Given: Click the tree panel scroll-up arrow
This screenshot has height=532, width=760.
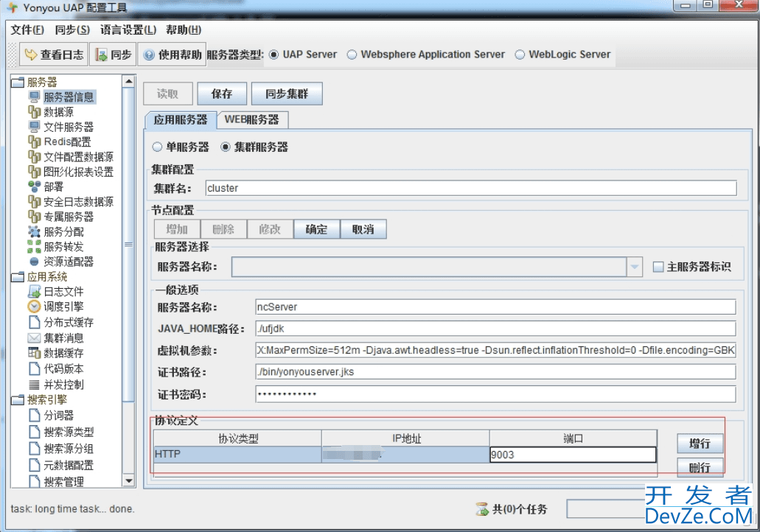Looking at the screenshot, I should [x=129, y=81].
